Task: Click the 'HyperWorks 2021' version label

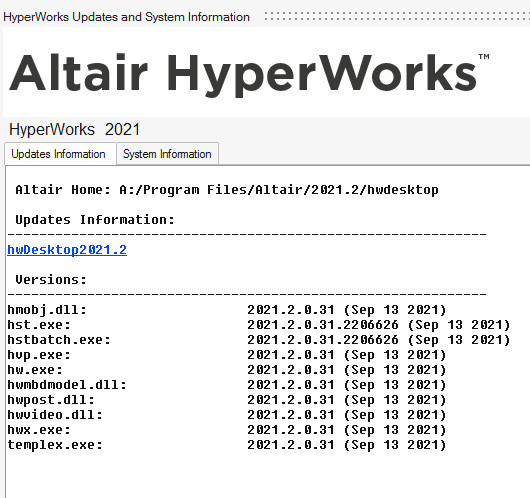Action: pos(74,129)
